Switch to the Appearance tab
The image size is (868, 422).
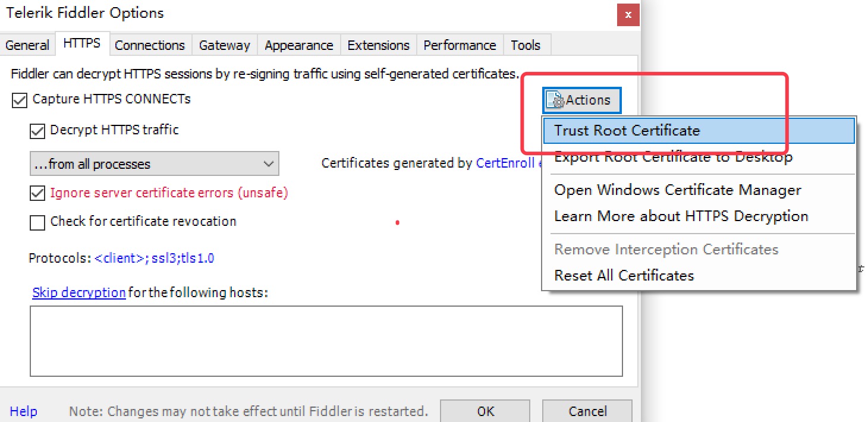pyautogui.click(x=298, y=45)
